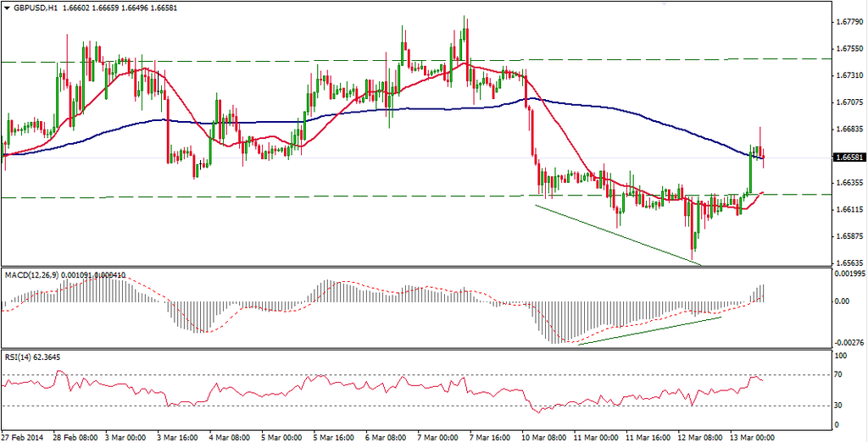Click the 1.66835 price axis label
This screenshot has height=442, width=868.
click(x=851, y=129)
